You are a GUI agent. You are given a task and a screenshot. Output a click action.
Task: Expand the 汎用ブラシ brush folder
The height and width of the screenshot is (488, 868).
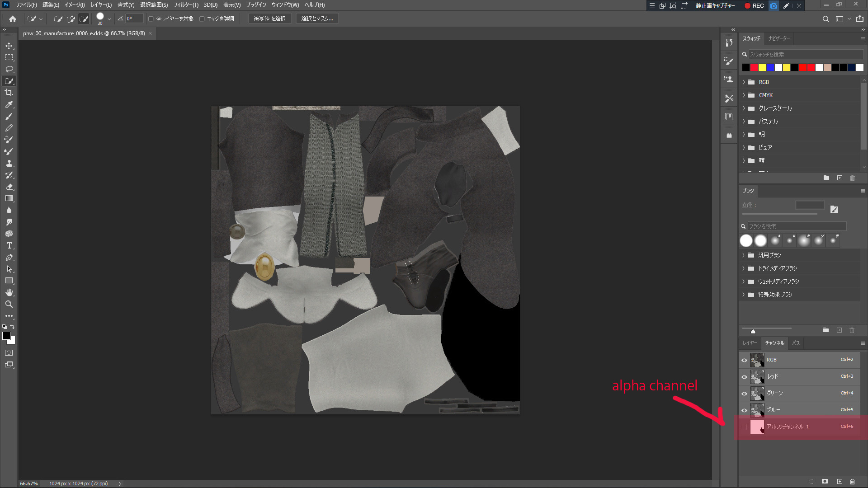pyautogui.click(x=743, y=255)
